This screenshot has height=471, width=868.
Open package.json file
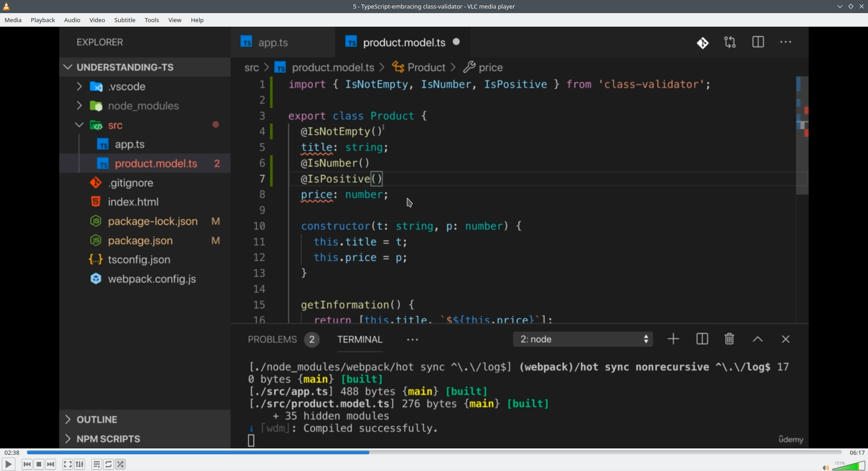pyautogui.click(x=145, y=240)
